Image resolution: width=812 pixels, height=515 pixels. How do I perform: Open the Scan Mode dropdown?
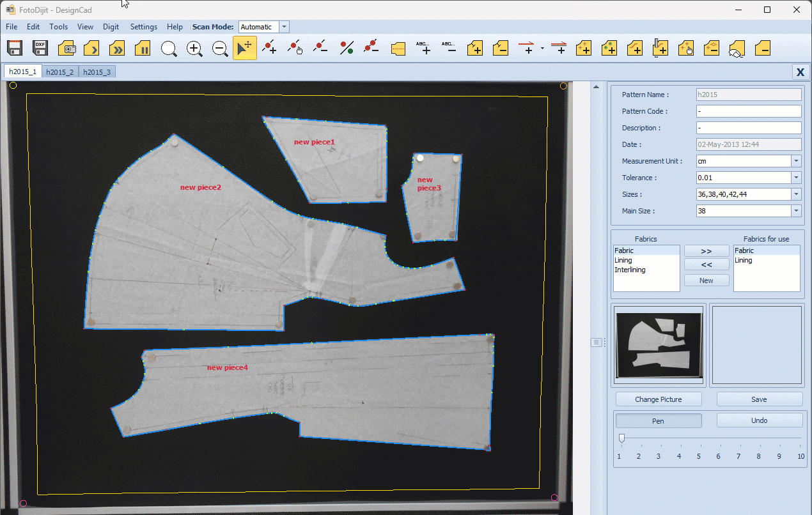pyautogui.click(x=285, y=27)
